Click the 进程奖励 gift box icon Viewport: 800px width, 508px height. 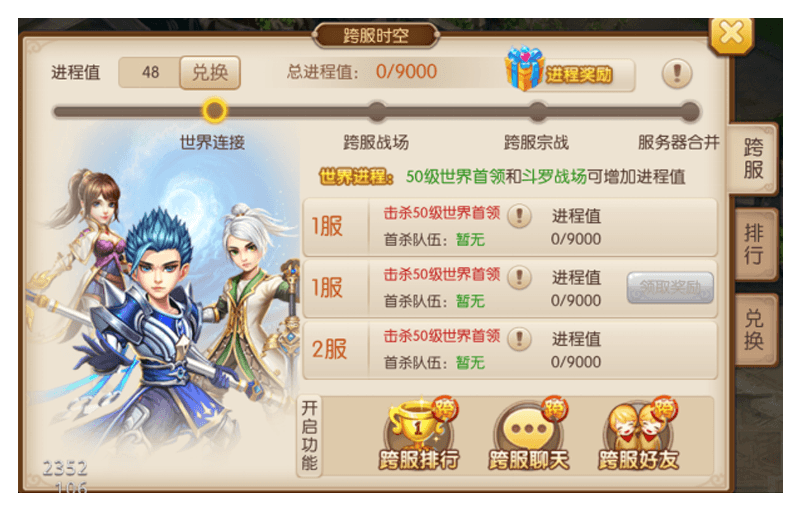pyautogui.click(x=524, y=69)
